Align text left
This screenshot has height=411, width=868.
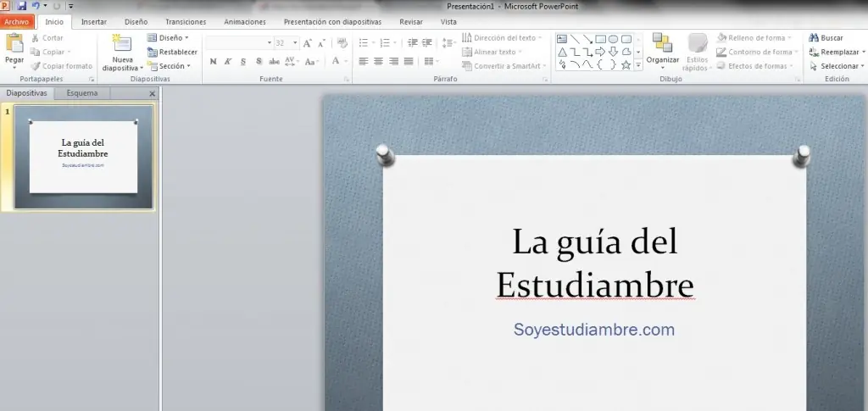(x=363, y=61)
